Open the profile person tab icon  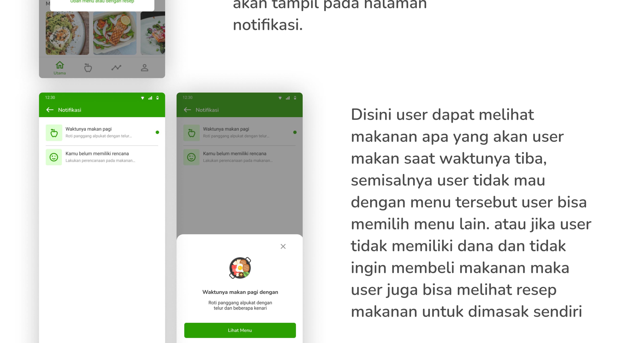pyautogui.click(x=144, y=68)
